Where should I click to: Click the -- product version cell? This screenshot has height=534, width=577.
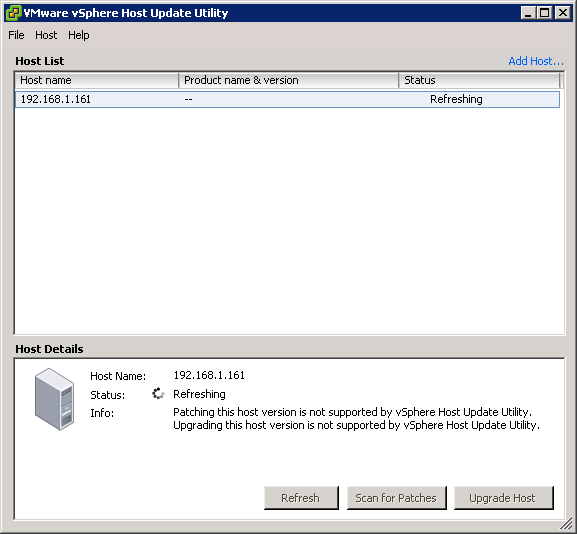[x=188, y=99]
